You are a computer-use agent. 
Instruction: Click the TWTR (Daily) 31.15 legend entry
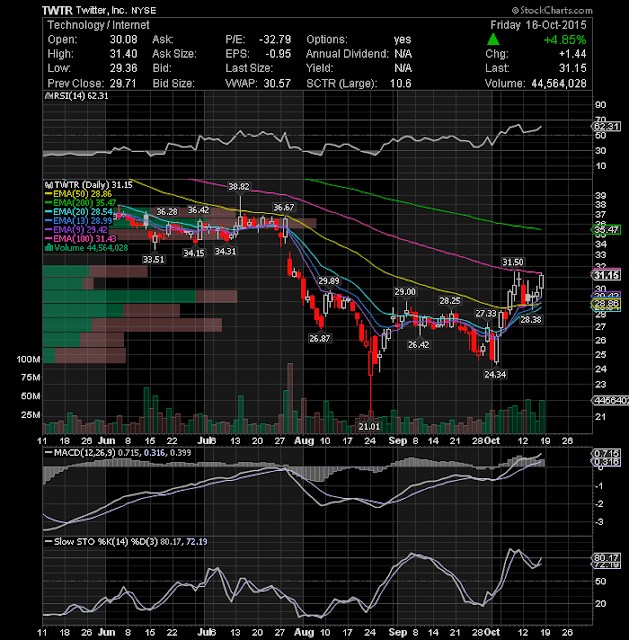[x=89, y=185]
